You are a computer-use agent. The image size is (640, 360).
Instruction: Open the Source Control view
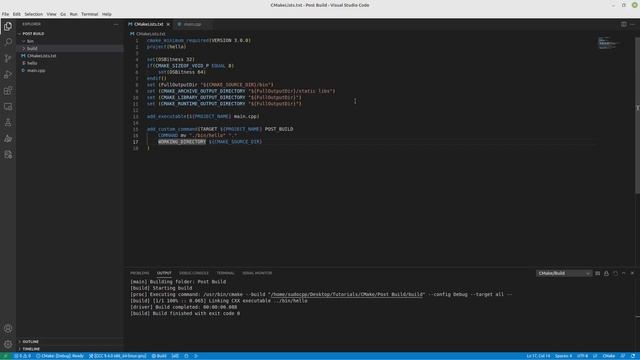(8, 58)
